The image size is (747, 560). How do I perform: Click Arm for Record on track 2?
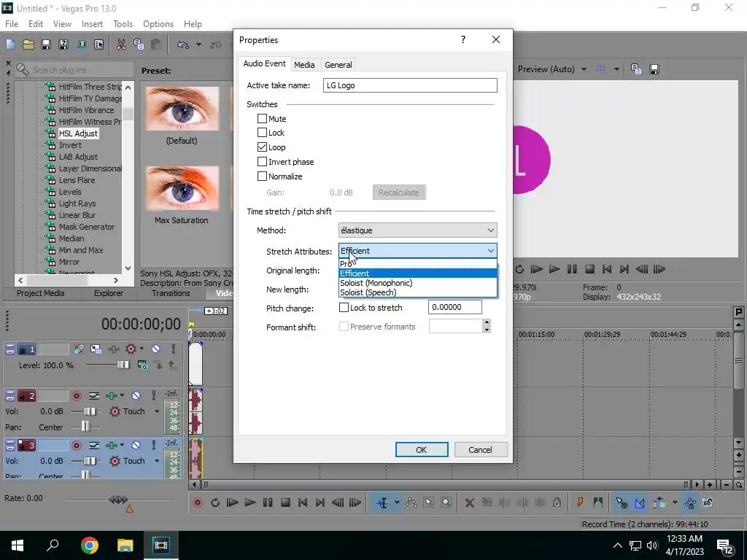76,396
